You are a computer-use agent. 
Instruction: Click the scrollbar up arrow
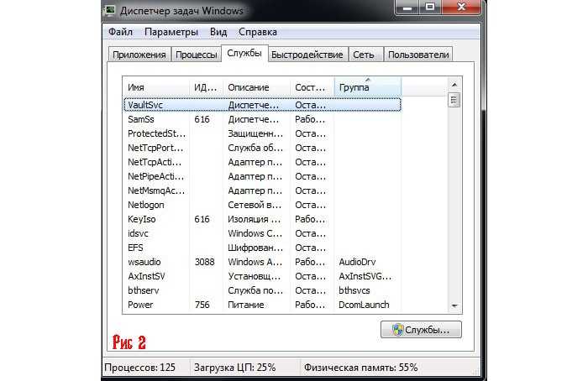454,85
